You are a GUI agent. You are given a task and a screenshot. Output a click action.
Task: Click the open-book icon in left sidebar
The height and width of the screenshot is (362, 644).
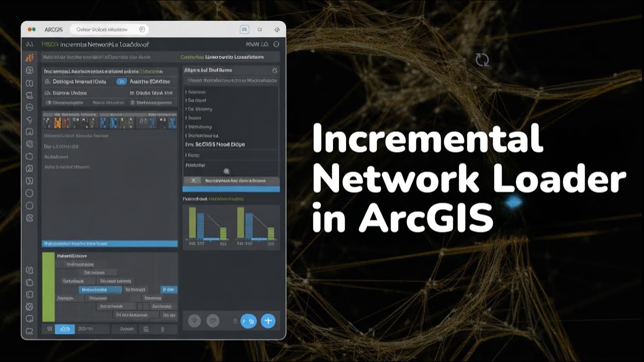[x=29, y=83]
